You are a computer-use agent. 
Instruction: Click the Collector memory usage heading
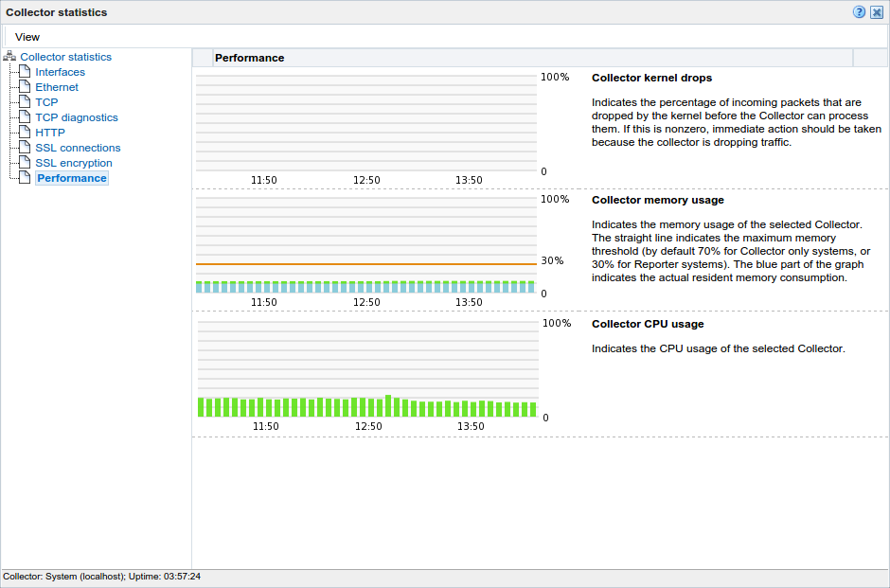pos(658,200)
